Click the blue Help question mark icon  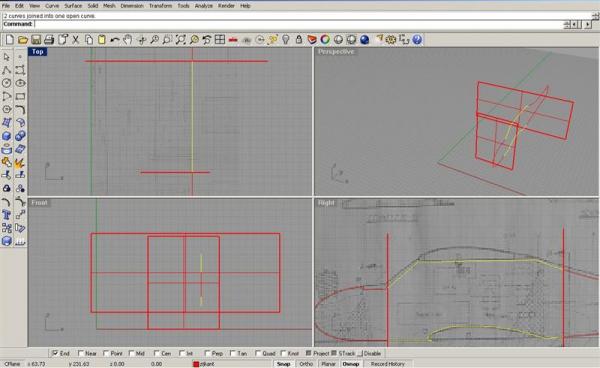coord(417,39)
